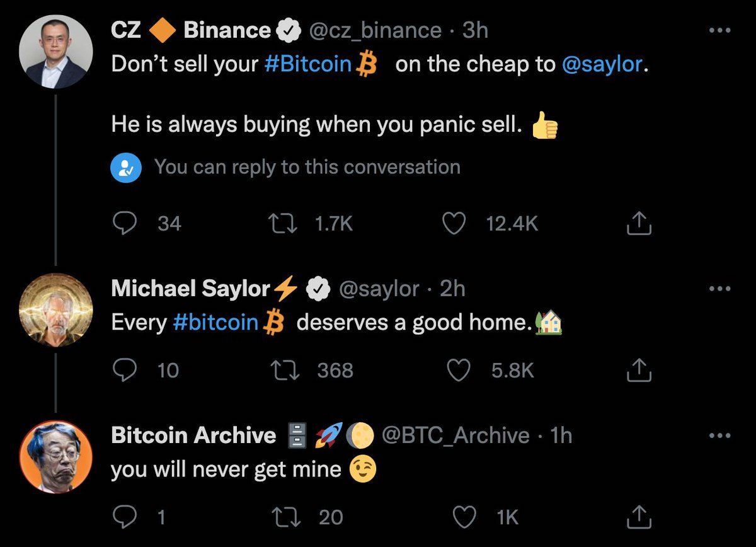The height and width of the screenshot is (547, 756).
Task: Like Michael Saylor's tweet
Action: point(459,371)
